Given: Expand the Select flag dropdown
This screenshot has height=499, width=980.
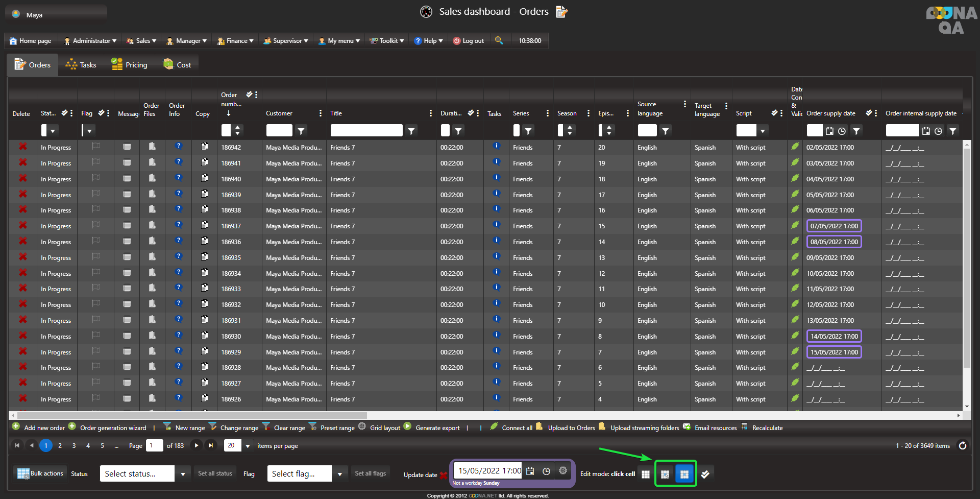Looking at the screenshot, I should (340, 474).
